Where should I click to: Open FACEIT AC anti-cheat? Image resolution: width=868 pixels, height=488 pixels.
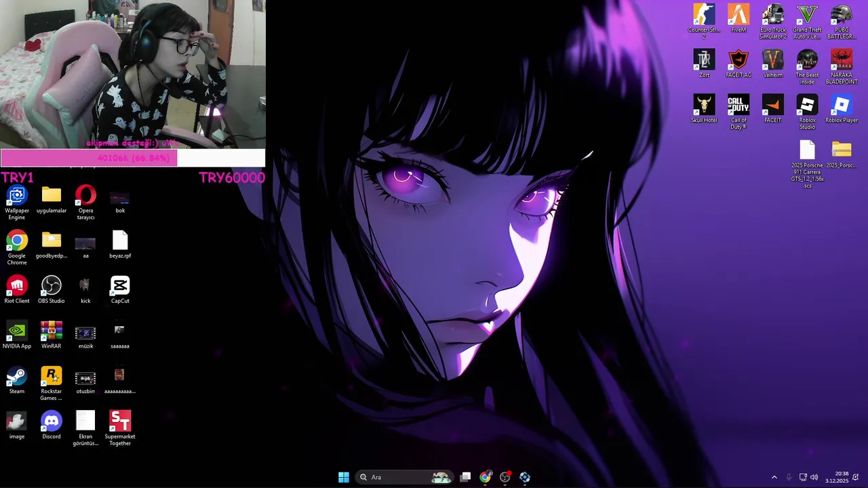click(x=738, y=64)
